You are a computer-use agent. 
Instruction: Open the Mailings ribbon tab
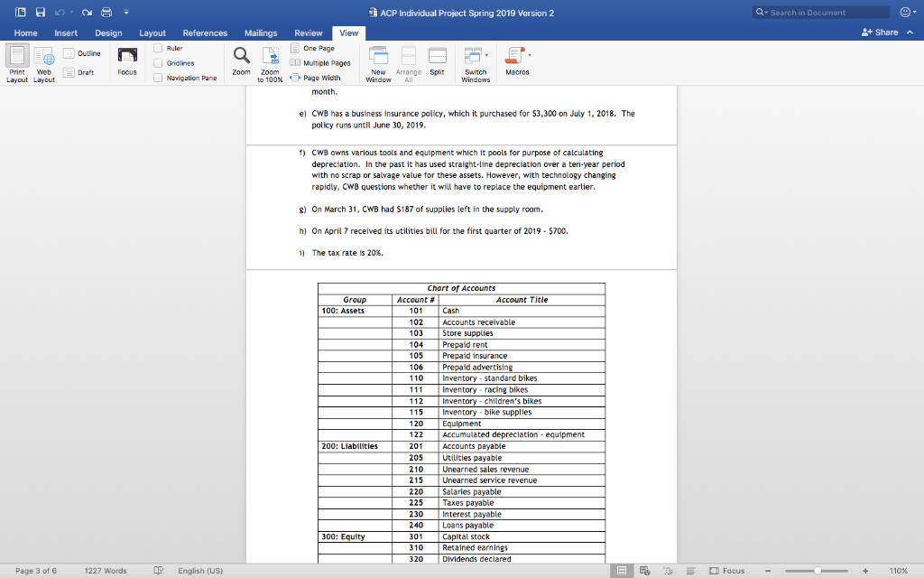coord(260,33)
